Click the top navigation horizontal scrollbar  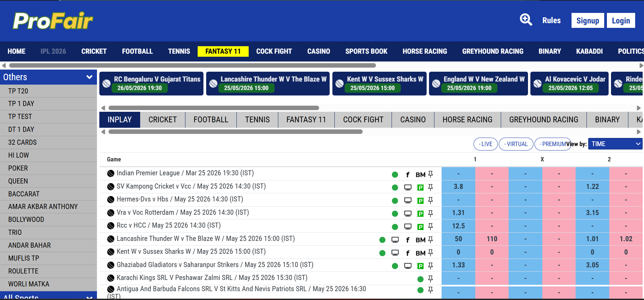(x=193, y=66)
